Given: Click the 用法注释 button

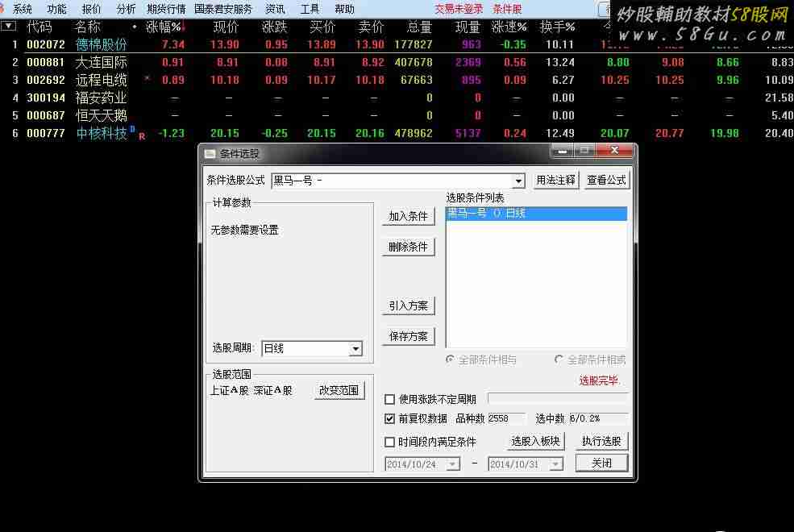Looking at the screenshot, I should coord(555,181).
